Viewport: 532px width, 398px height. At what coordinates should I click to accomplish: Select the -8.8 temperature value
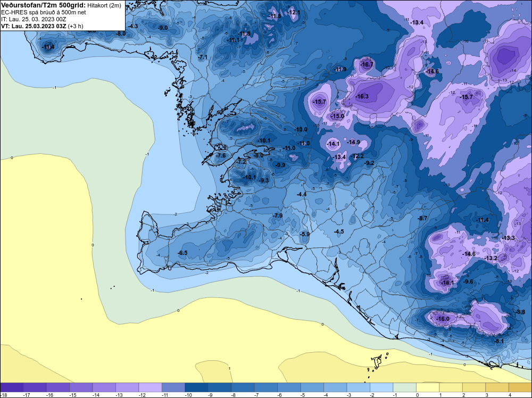tap(520, 312)
